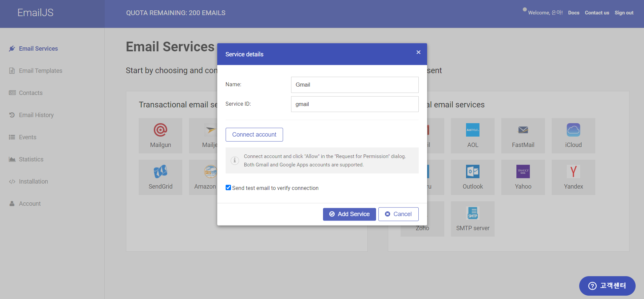Viewport: 644px width, 299px height.
Task: Click the Installation code icon
Action: [x=12, y=182]
